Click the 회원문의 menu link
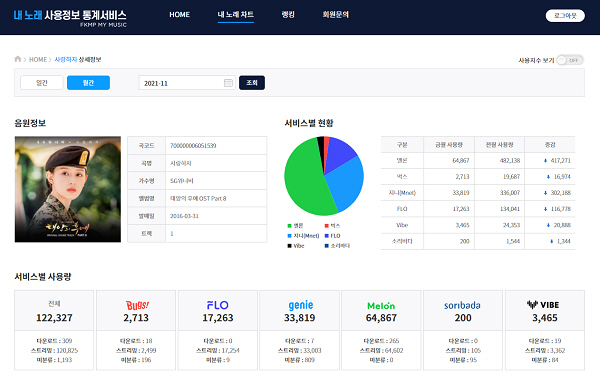This screenshot has width=600, height=384. (x=336, y=15)
